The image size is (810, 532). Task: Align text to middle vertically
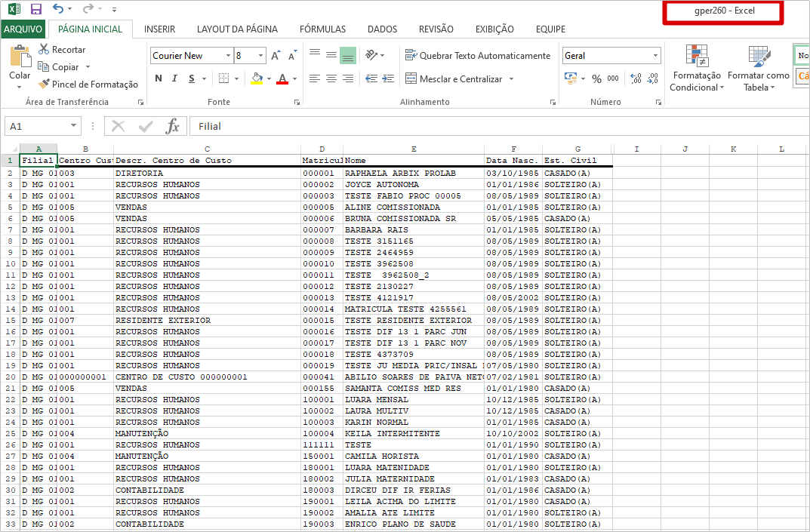(331, 55)
